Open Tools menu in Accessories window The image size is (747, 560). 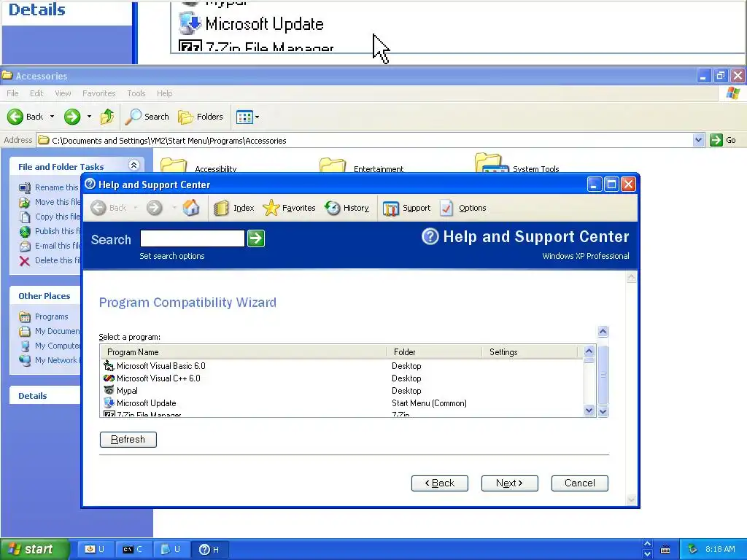136,93
